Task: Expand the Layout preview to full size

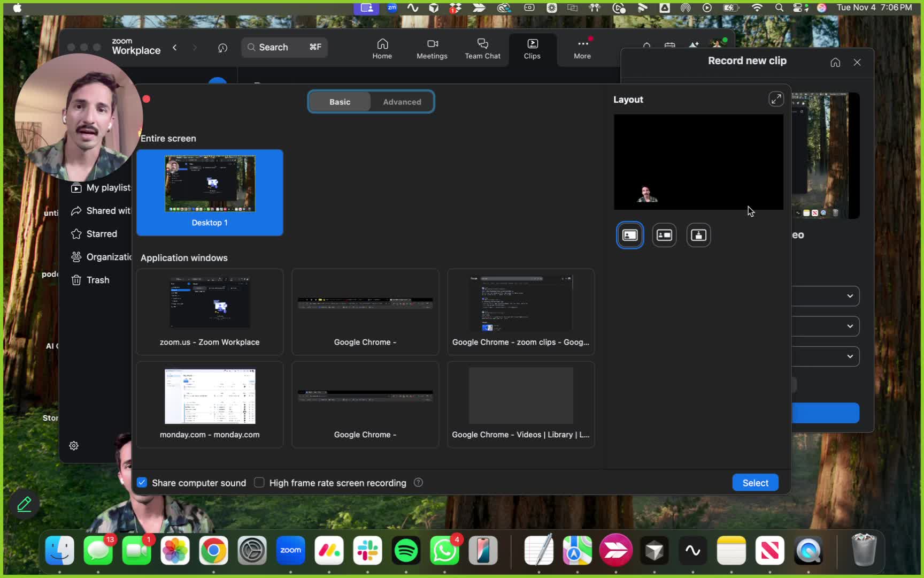Action: pyautogui.click(x=776, y=99)
